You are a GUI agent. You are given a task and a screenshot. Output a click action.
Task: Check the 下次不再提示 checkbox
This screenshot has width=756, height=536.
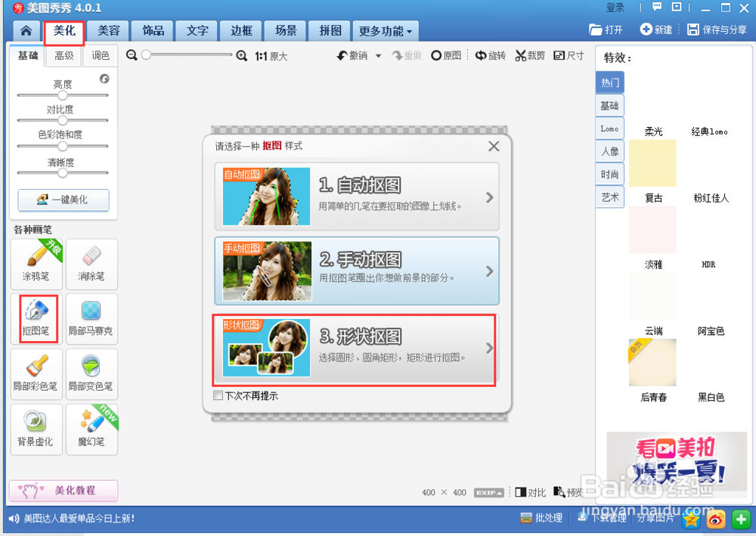click(218, 395)
